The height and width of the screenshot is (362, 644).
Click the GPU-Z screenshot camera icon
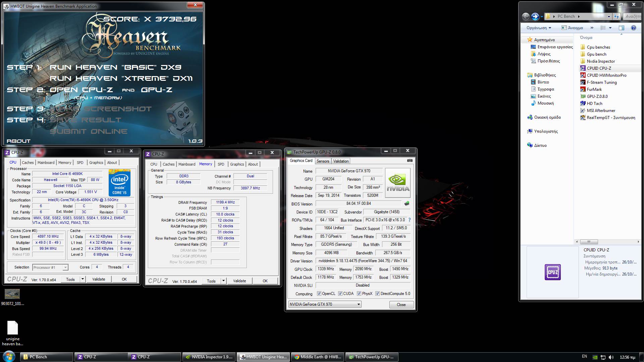pos(410,161)
